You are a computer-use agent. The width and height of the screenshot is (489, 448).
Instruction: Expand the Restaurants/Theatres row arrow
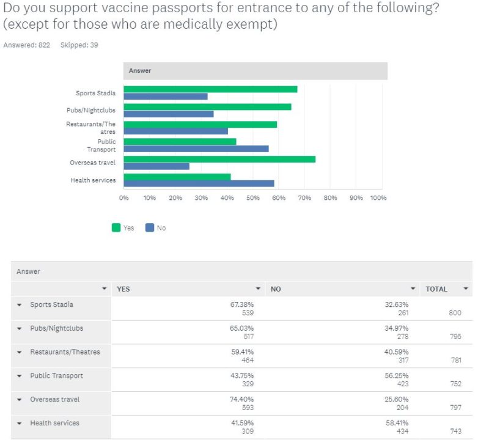(20, 352)
